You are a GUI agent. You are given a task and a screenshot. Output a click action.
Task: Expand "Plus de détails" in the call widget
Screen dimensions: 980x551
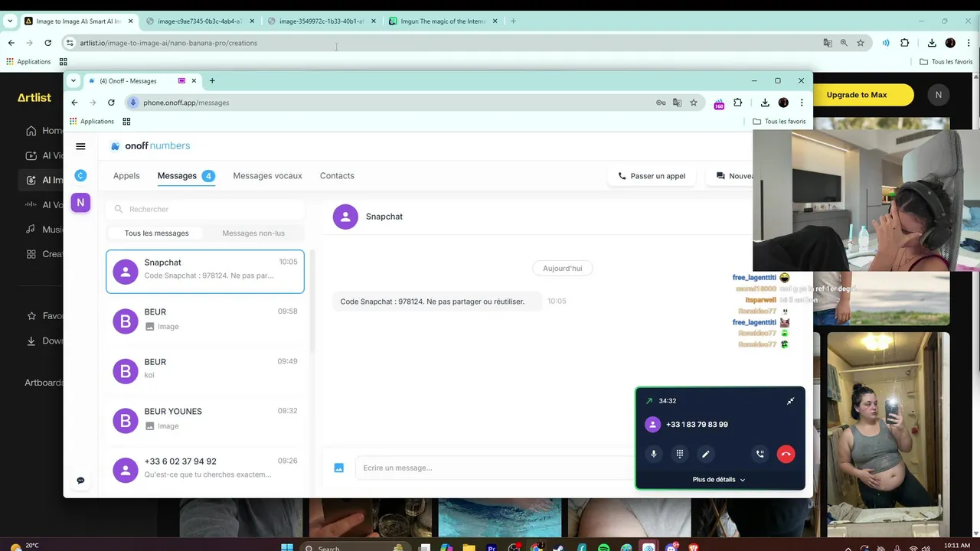tap(719, 480)
